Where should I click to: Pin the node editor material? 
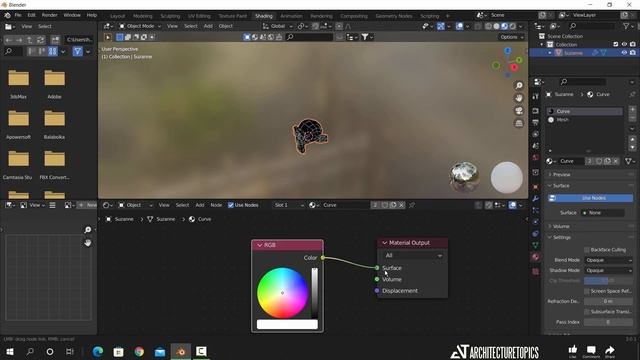tap(412, 205)
